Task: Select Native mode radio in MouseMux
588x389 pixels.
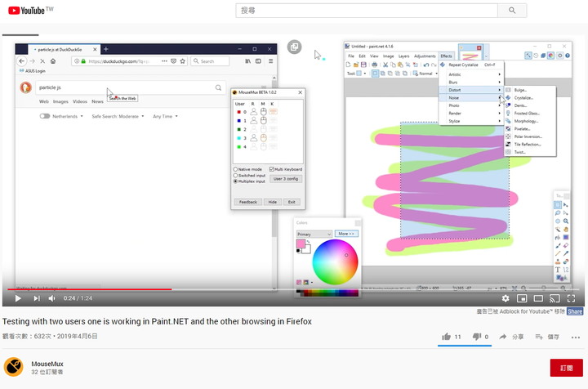Action: click(235, 169)
